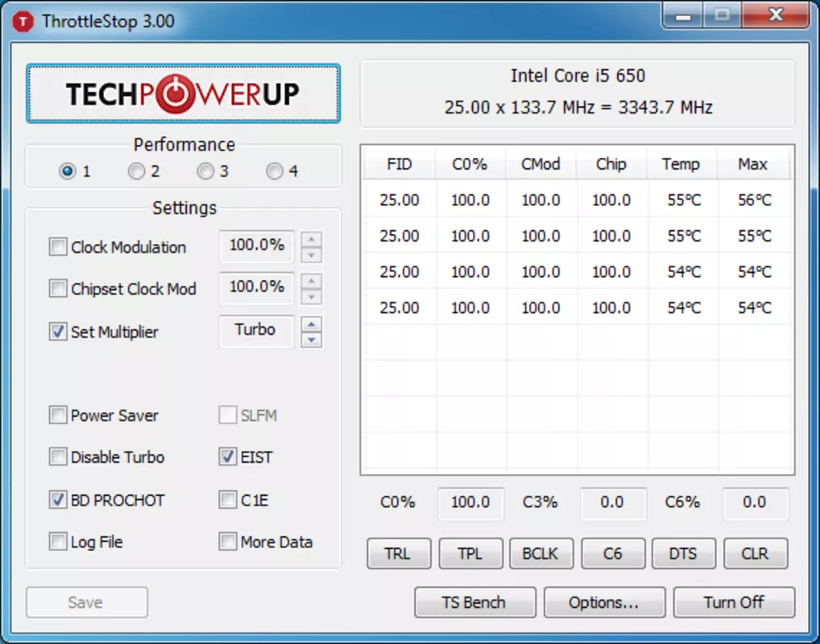Click the ThrottleStop title bar icon
Screen dimensions: 820x644
click(23, 22)
